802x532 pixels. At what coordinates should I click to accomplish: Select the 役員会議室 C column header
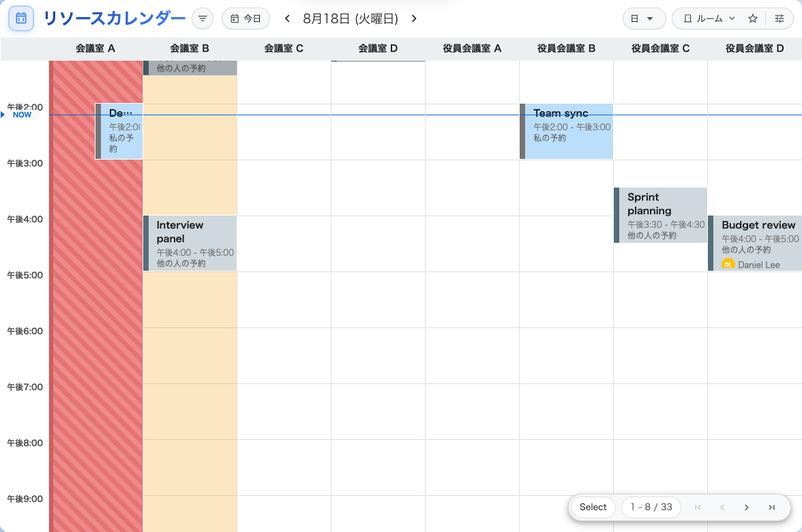660,48
